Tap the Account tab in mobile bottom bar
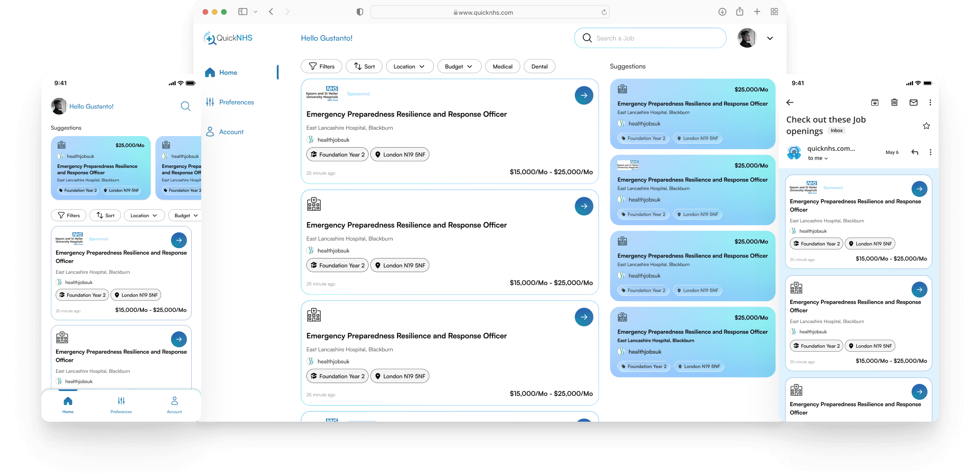This screenshot has height=473, width=980. click(174, 405)
